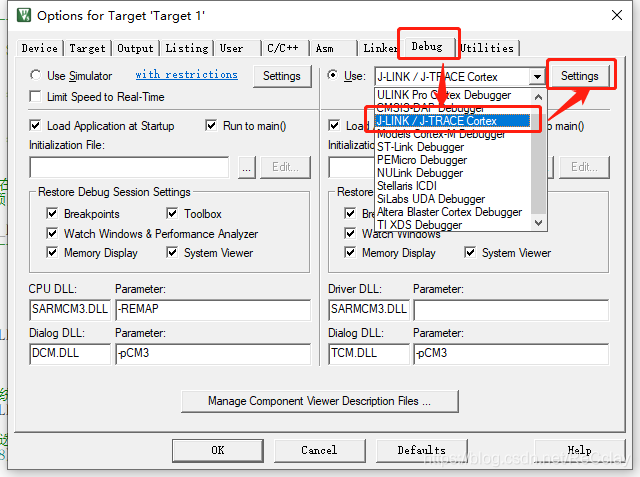Toggle Limit Speed to Real-Time checkbox
Screen dimensions: 640x477
point(36,97)
